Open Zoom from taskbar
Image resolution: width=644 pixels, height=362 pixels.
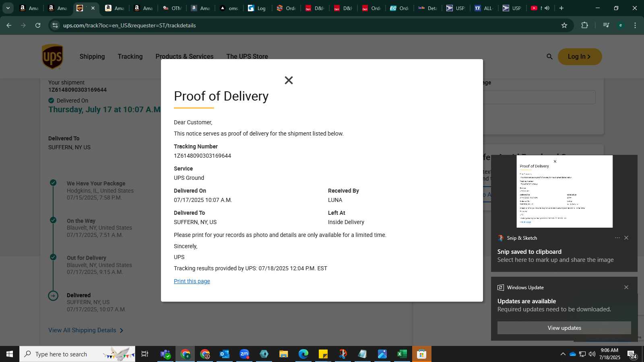[x=244, y=354]
